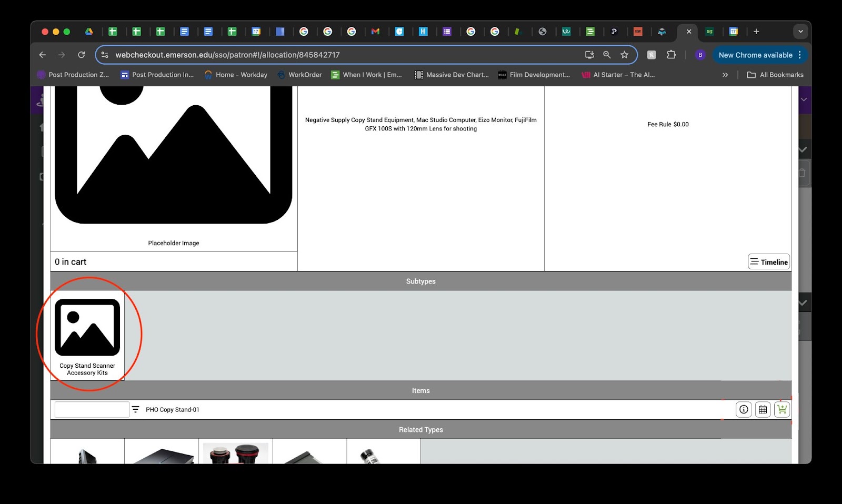Switch to the red-icon tab

coord(638,32)
